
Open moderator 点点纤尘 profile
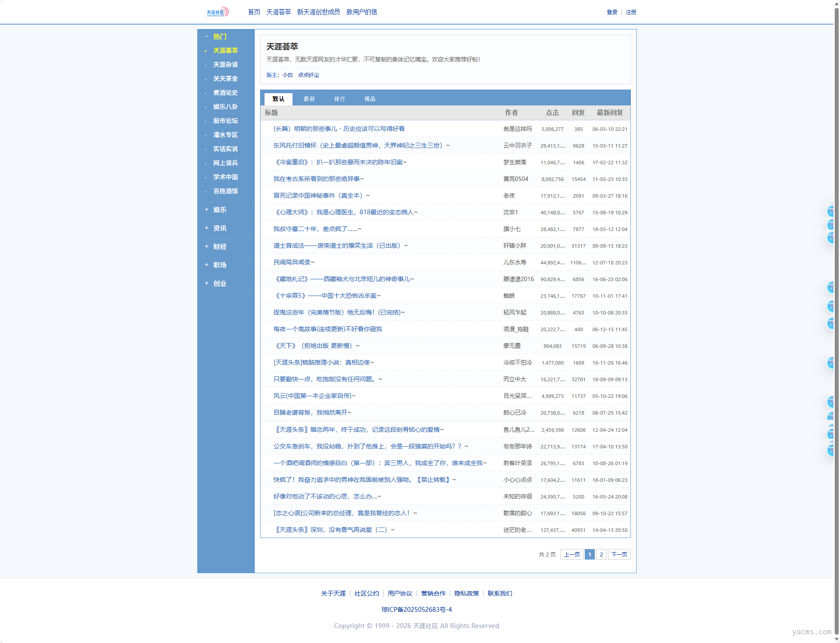click(x=308, y=75)
